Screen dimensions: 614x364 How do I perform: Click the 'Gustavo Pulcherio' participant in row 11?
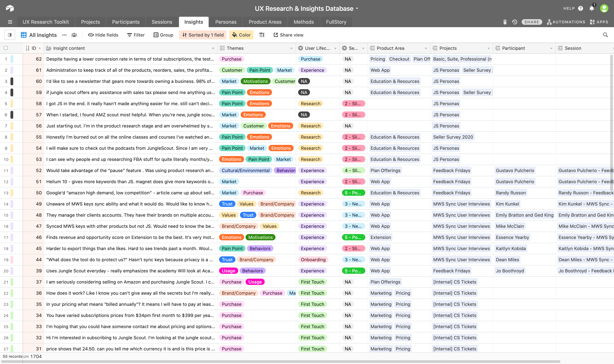click(x=515, y=171)
